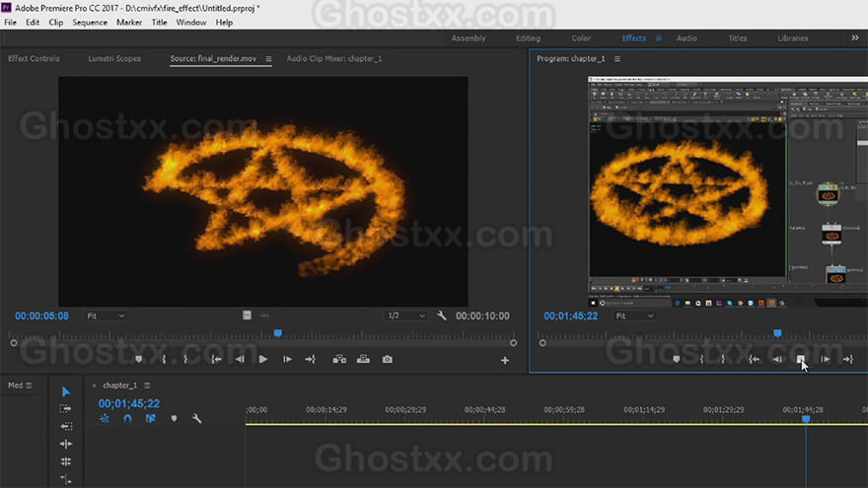Screen dimensions: 868x488
Task: Click the Overwrite edit button
Action: (363, 359)
